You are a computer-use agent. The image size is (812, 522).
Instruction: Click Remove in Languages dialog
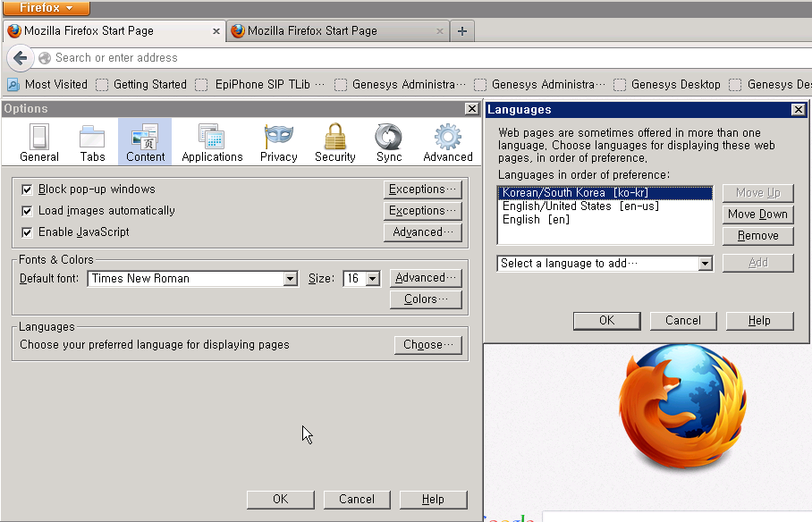757,236
